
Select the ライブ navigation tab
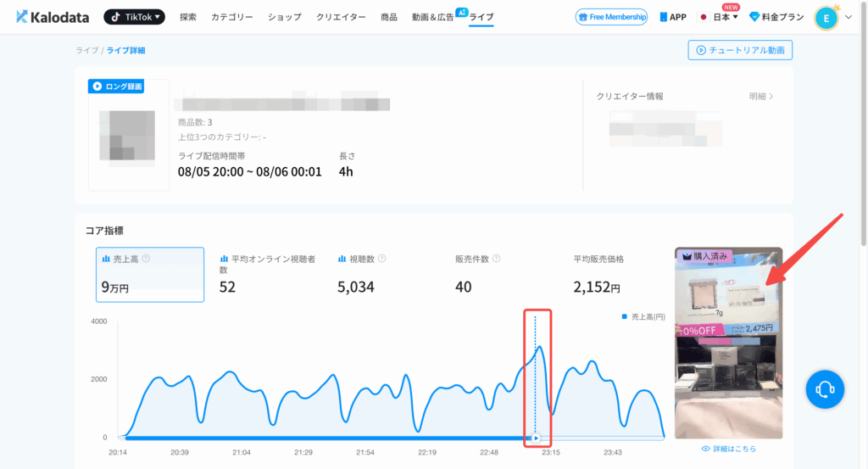pos(481,17)
